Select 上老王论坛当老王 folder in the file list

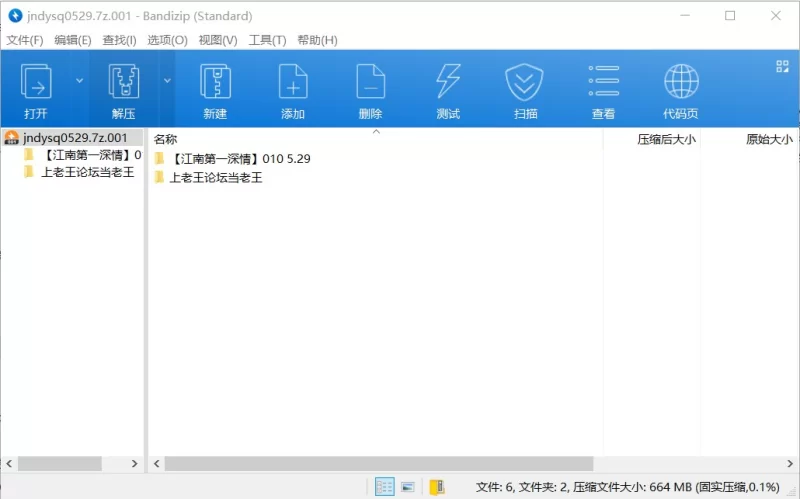pyautogui.click(x=208, y=178)
